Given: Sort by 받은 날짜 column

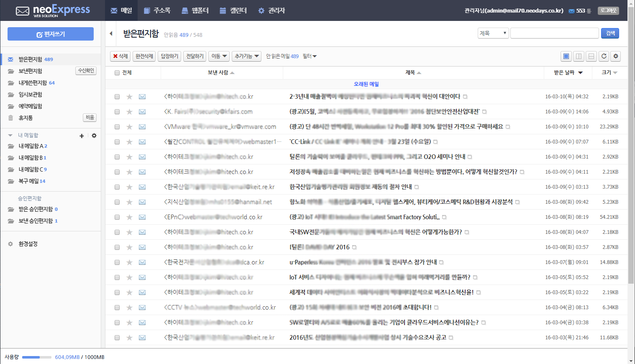Looking at the screenshot, I should coord(568,72).
